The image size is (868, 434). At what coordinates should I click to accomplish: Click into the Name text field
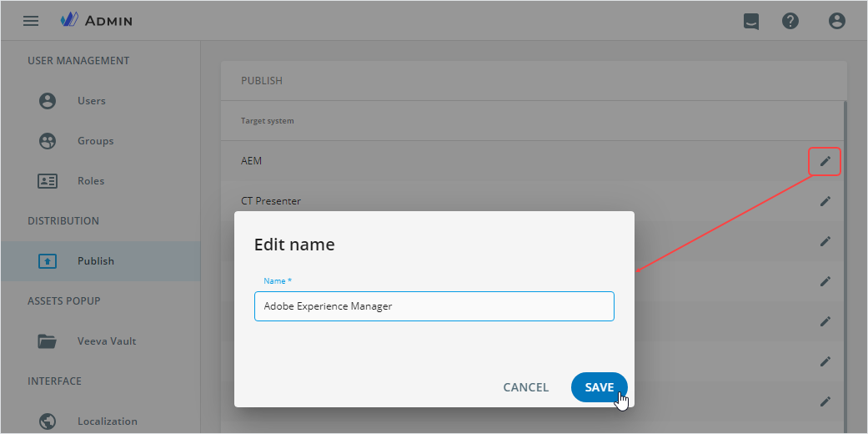point(434,306)
